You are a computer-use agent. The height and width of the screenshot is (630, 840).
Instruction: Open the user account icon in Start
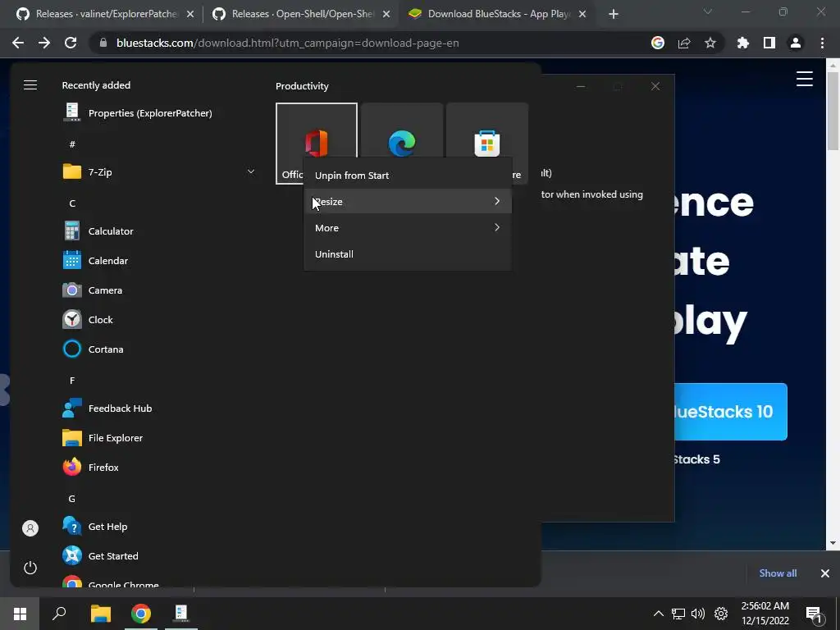click(30, 528)
